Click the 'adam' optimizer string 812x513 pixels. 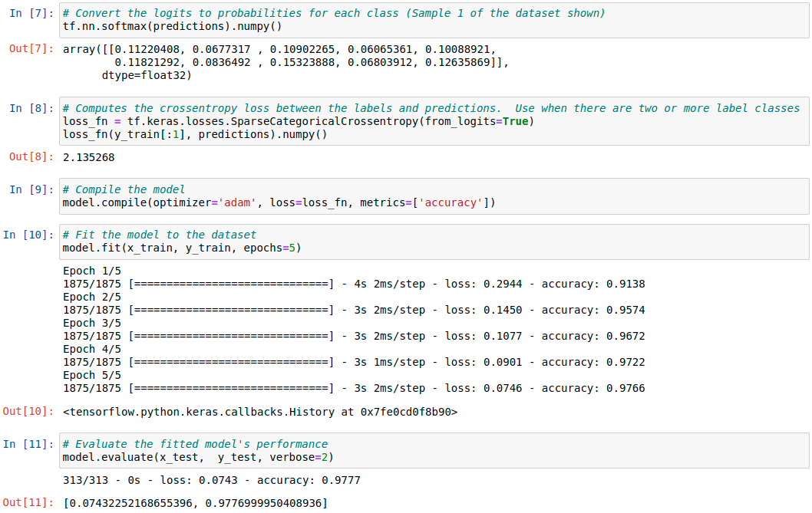[x=237, y=203]
